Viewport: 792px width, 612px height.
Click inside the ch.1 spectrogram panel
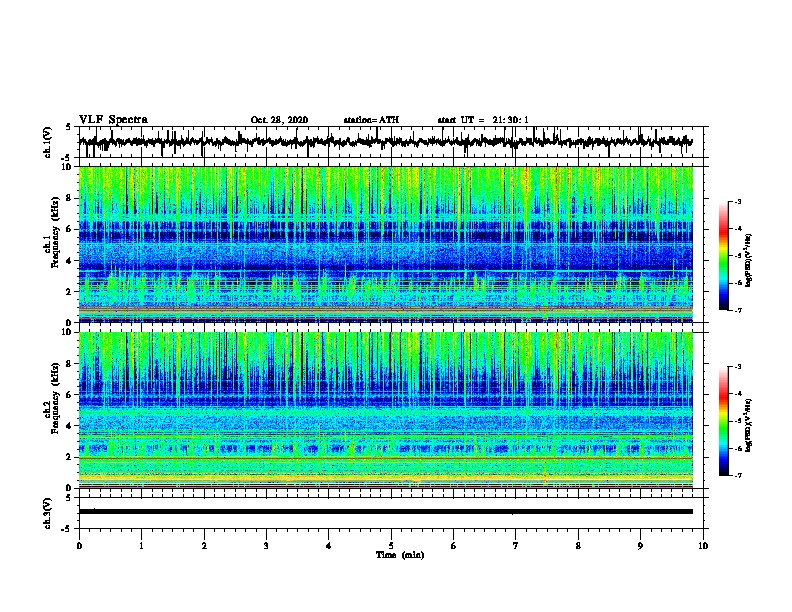386,244
